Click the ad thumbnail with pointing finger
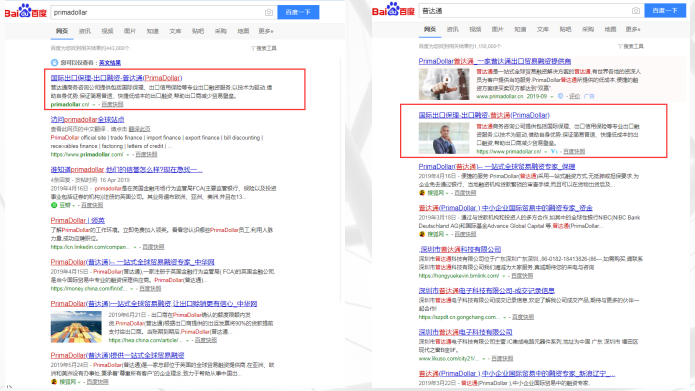The image size is (695, 391). point(444,84)
